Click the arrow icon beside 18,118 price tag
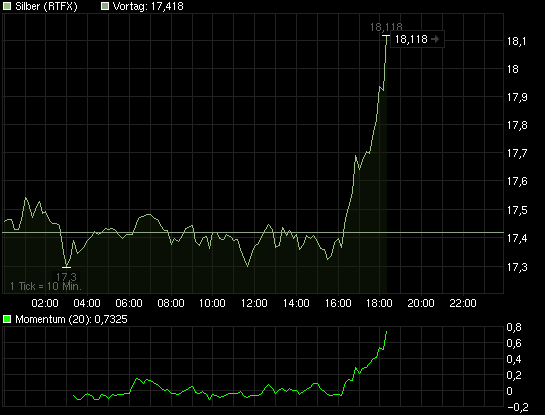 (435, 39)
